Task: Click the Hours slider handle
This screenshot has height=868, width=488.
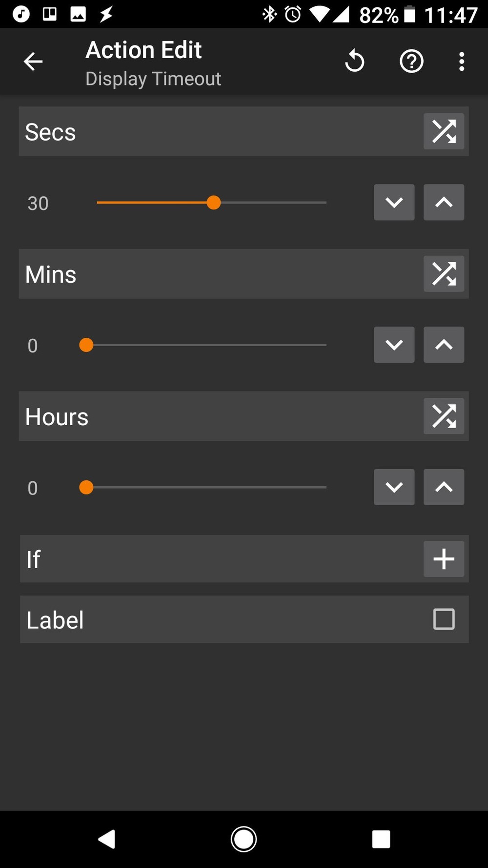Action: point(86,487)
